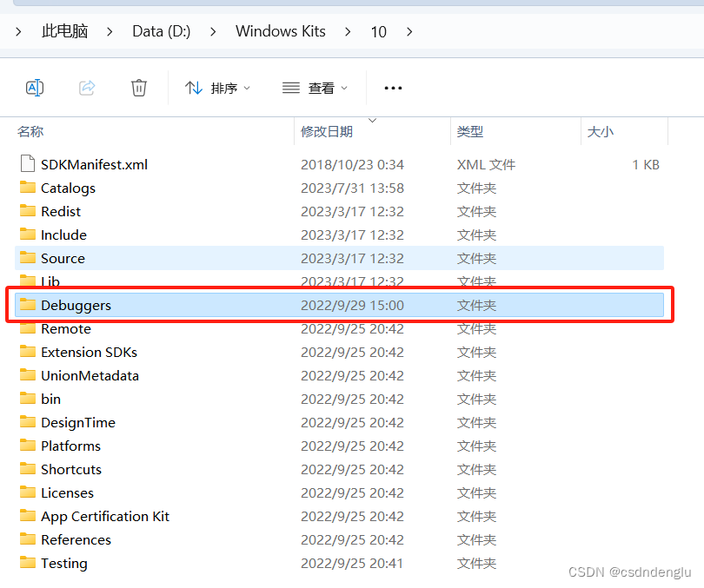This screenshot has width=704, height=588.
Task: Click the Licenses folder name
Action: pyautogui.click(x=67, y=493)
